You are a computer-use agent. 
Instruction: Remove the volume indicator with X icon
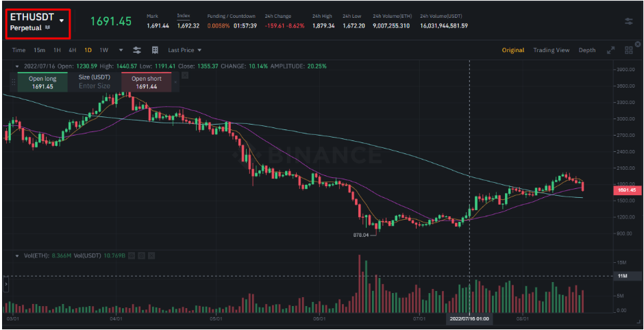151,255
